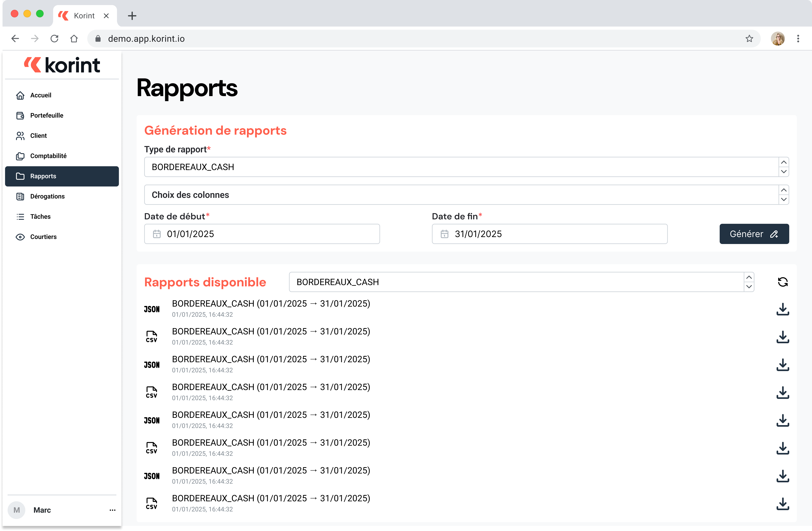Reload the browser page
Image resolution: width=812 pixels, height=531 pixels.
coord(54,39)
